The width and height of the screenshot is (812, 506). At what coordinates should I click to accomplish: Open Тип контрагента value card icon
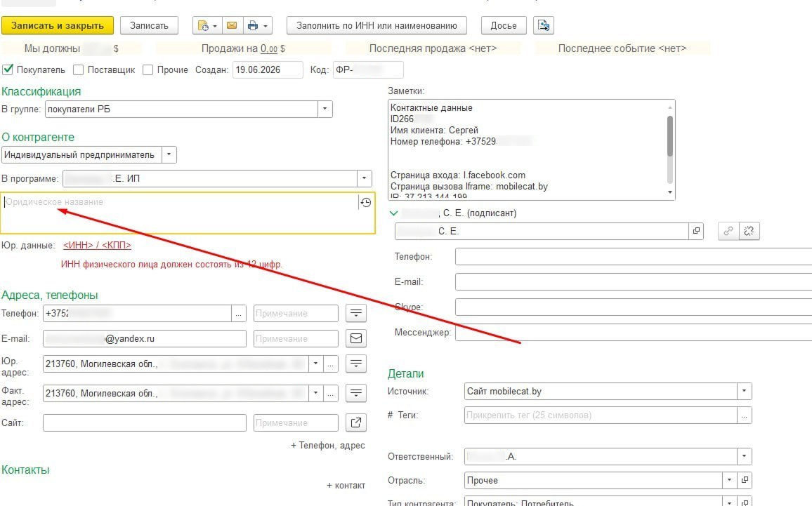744,502
